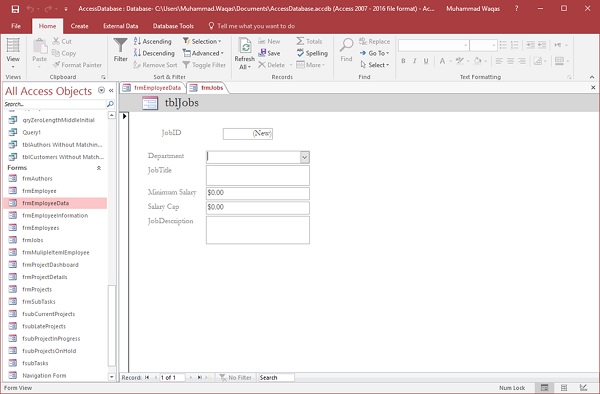Click Delete record in the ribbon

[272, 65]
